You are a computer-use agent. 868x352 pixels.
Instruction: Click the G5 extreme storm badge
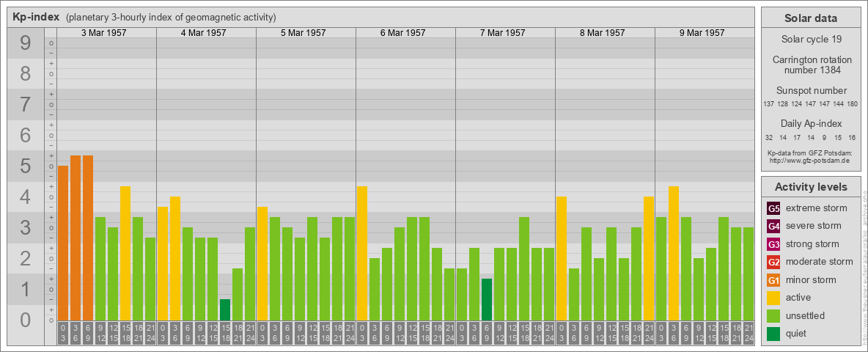(x=773, y=208)
